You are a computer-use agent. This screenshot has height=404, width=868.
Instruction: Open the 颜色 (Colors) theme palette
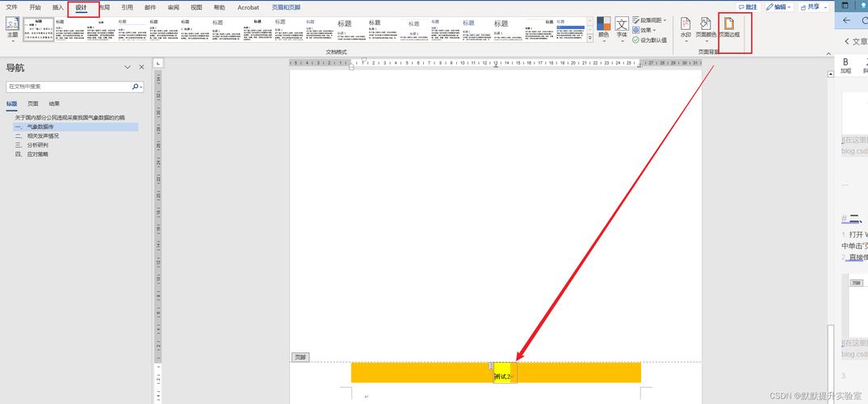click(604, 28)
